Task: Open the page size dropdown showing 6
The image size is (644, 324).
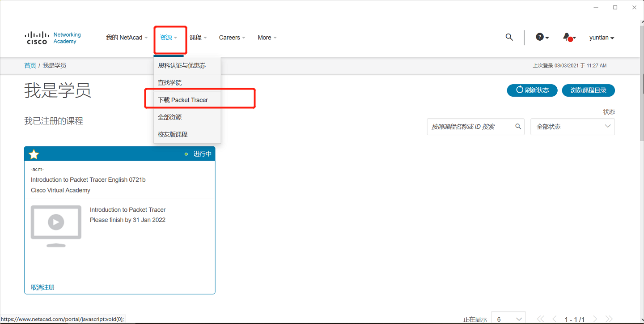Action: pos(508,319)
